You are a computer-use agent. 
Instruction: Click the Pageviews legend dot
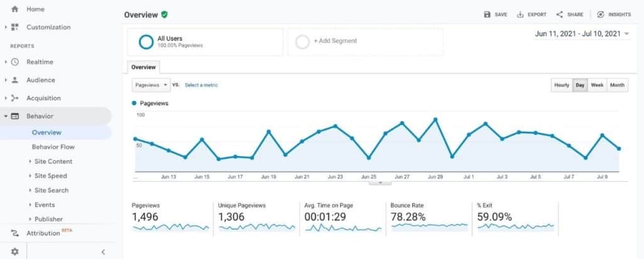coord(135,104)
